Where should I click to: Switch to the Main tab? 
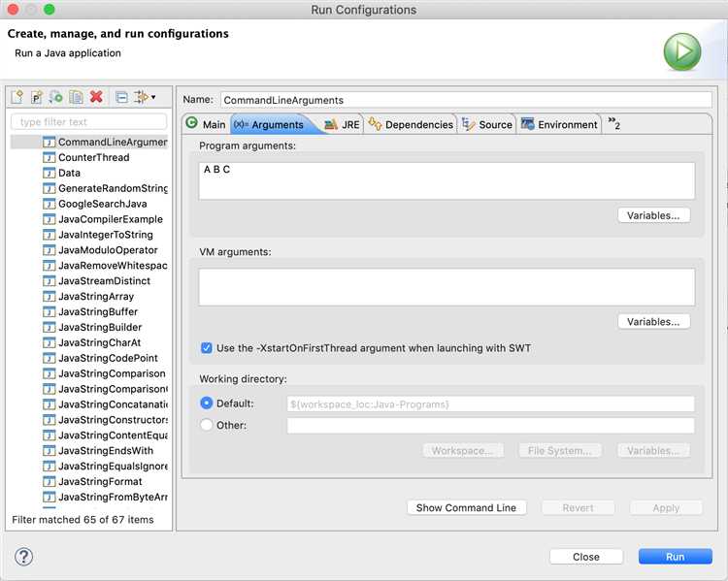(x=206, y=124)
